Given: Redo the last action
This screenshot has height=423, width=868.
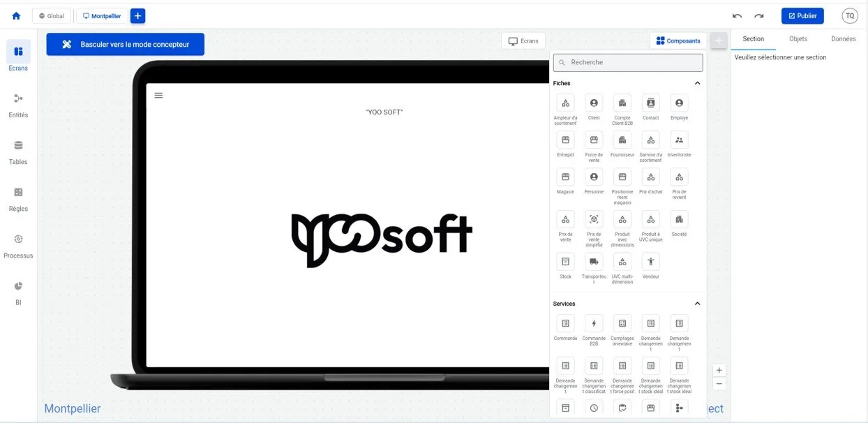Looking at the screenshot, I should [x=758, y=16].
